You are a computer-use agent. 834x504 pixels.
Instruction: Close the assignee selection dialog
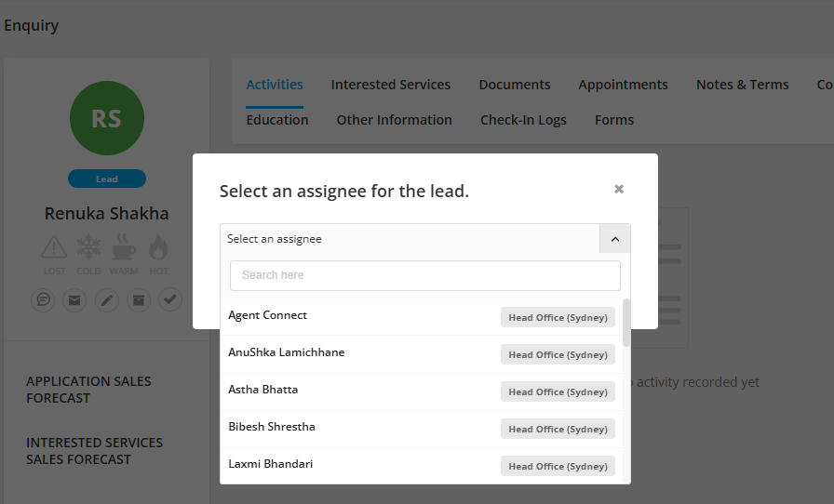click(619, 189)
